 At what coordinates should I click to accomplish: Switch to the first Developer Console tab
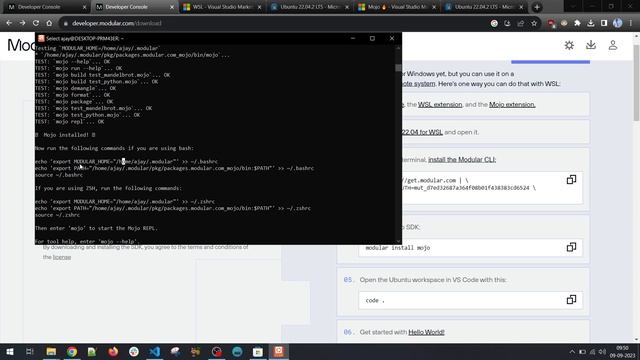(x=44, y=7)
